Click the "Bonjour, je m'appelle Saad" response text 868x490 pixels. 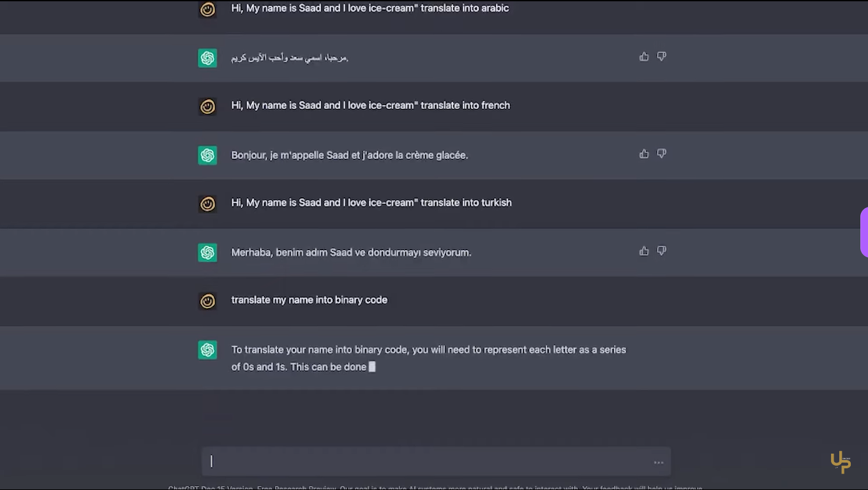pos(349,155)
